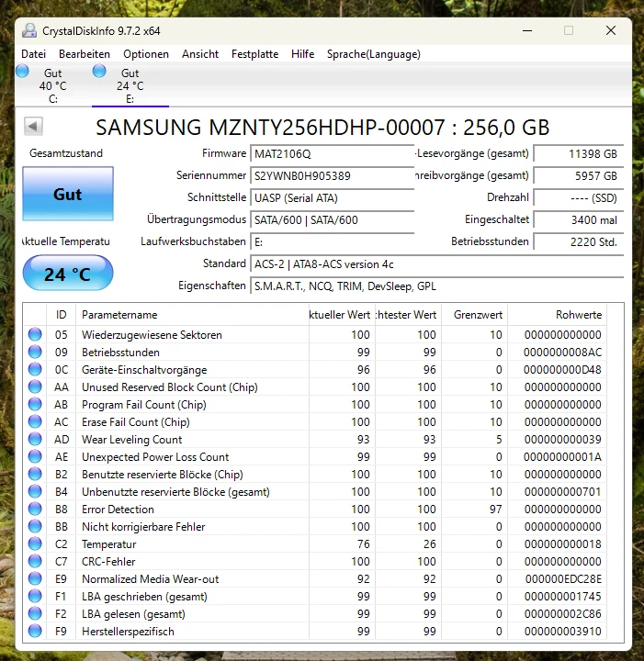Click status orb for Normalized Media Wear-out
This screenshot has height=661, width=644.
pos(35,578)
